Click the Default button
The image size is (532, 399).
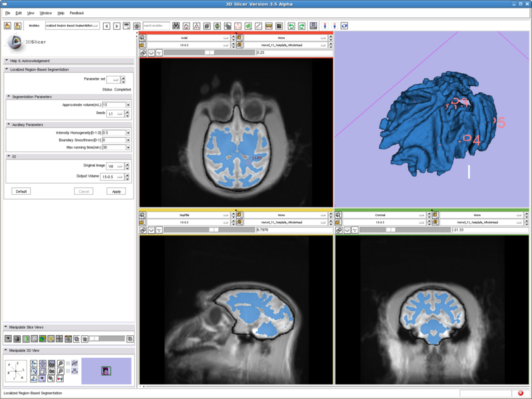pyautogui.click(x=21, y=191)
